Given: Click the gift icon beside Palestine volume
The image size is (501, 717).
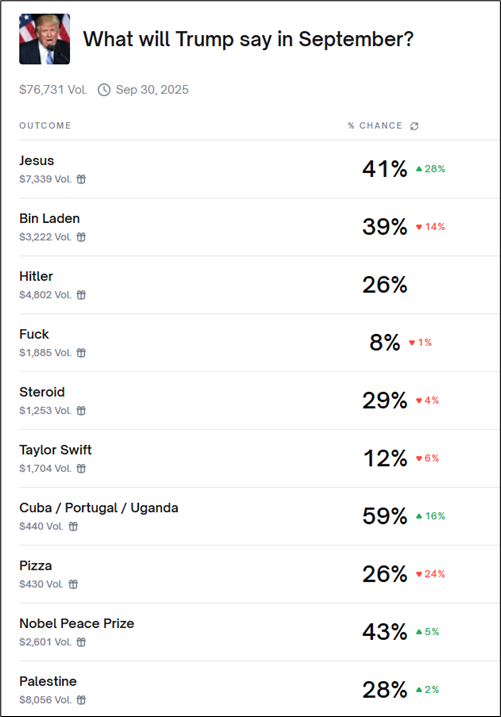Looking at the screenshot, I should [x=81, y=700].
